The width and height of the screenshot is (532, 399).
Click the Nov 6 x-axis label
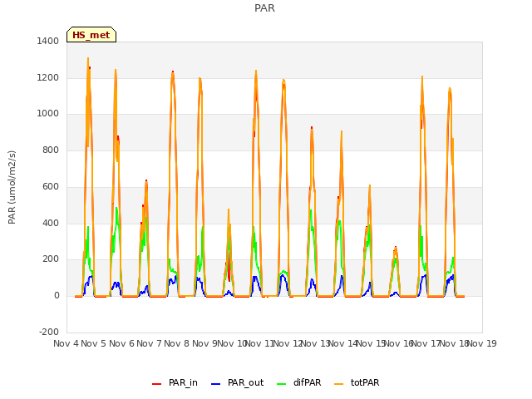pyautogui.click(x=121, y=343)
